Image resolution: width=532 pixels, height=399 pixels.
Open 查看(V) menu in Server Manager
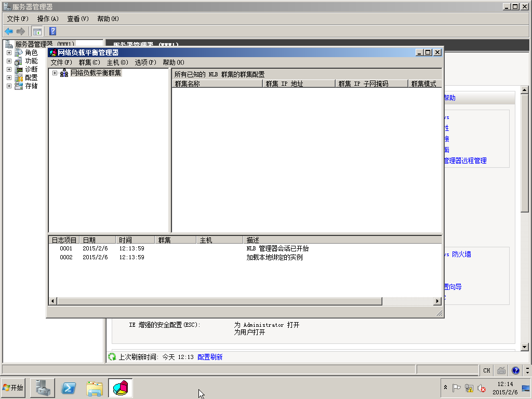[78, 19]
